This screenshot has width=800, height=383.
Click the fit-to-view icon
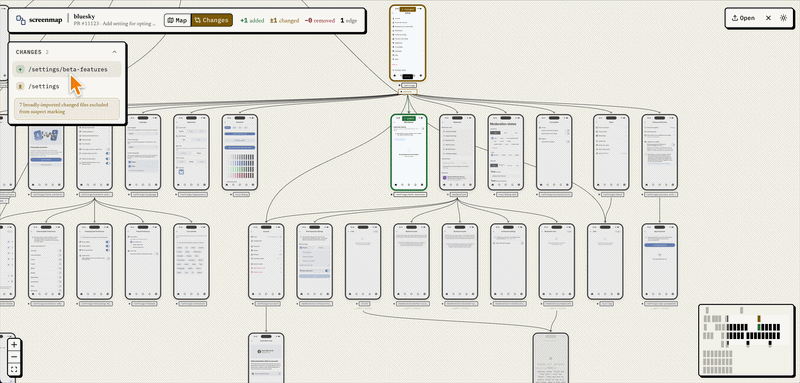pyautogui.click(x=14, y=369)
